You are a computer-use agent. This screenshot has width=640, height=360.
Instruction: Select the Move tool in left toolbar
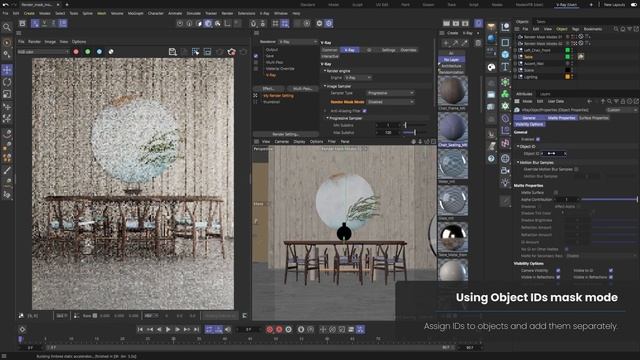7,70
